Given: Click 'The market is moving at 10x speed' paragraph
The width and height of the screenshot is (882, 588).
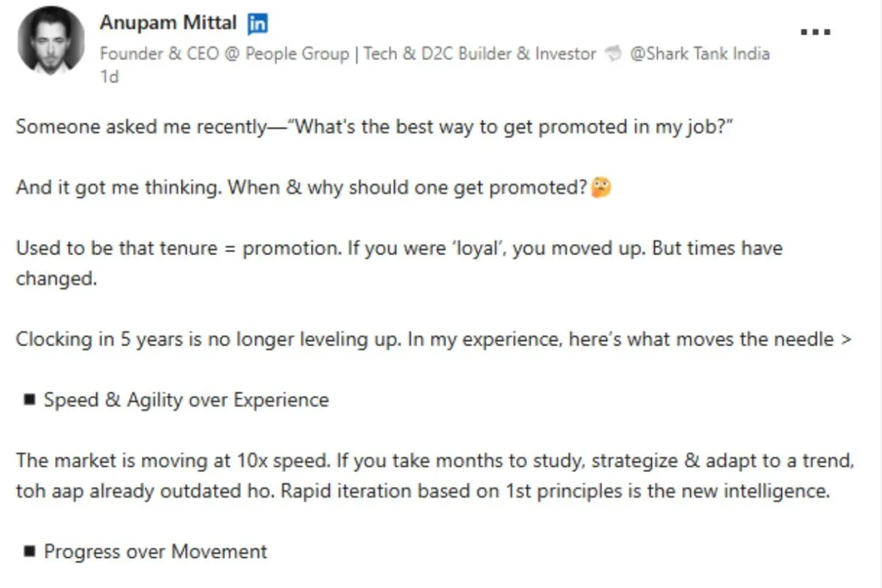Looking at the screenshot, I should tap(435, 475).
